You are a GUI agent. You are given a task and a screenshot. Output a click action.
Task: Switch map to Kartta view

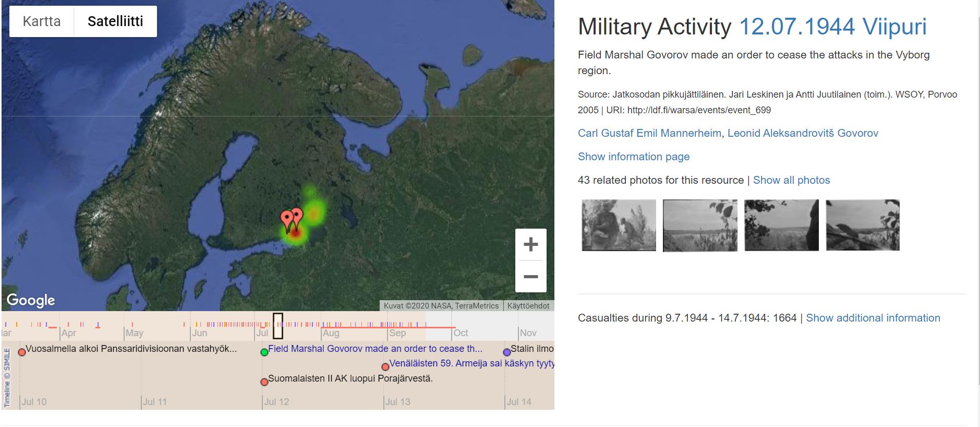(x=42, y=21)
